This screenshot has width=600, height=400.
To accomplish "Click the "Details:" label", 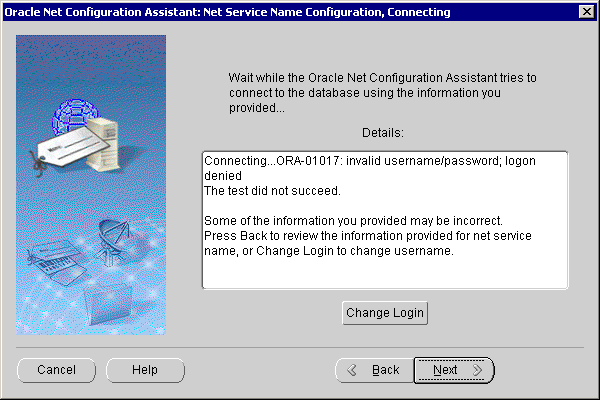I will (384, 132).
